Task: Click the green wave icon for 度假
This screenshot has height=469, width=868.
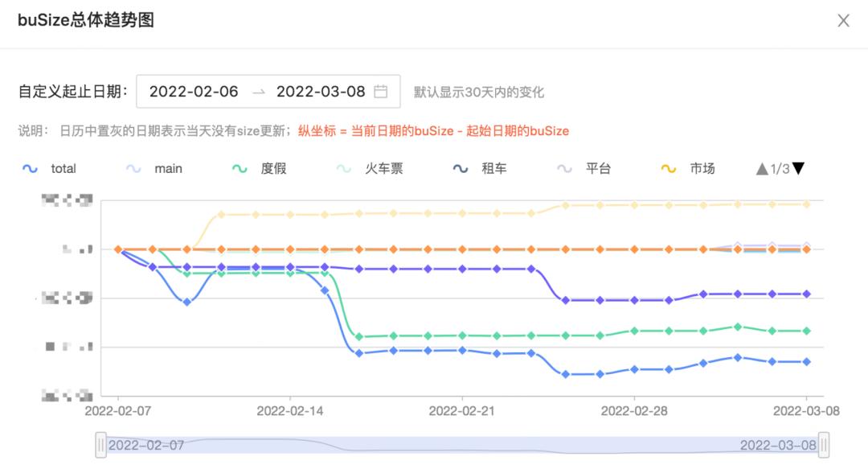Action: click(238, 169)
